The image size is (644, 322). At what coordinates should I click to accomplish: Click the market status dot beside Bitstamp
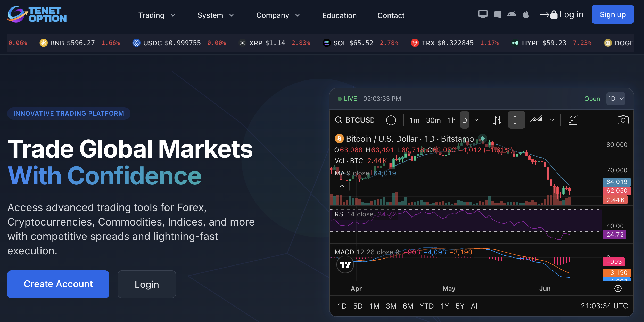pos(483,139)
